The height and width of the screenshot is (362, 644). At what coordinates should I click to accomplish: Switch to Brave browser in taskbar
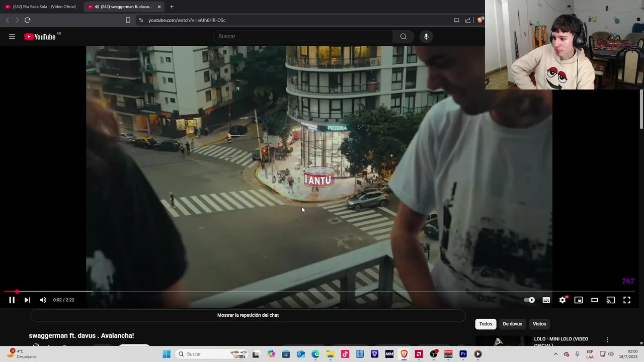pyautogui.click(x=404, y=354)
